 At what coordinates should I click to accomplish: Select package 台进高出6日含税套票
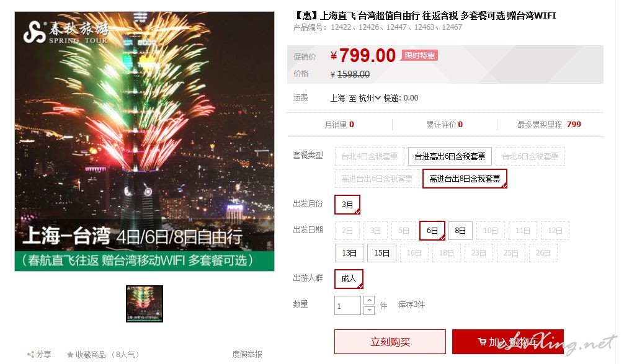click(450, 156)
